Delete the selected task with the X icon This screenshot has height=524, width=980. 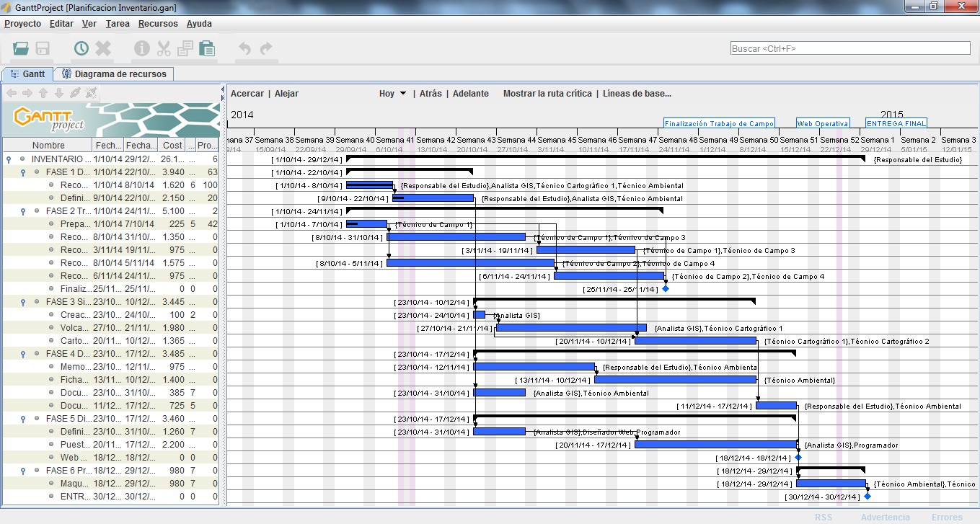click(102, 48)
